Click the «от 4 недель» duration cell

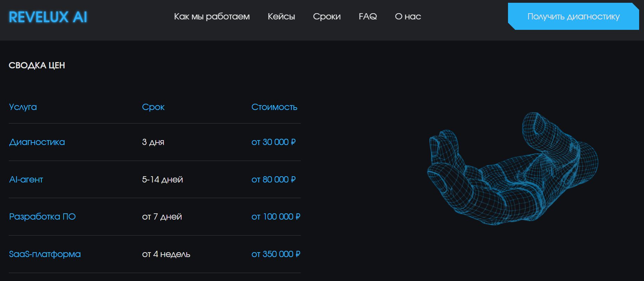pyautogui.click(x=166, y=254)
